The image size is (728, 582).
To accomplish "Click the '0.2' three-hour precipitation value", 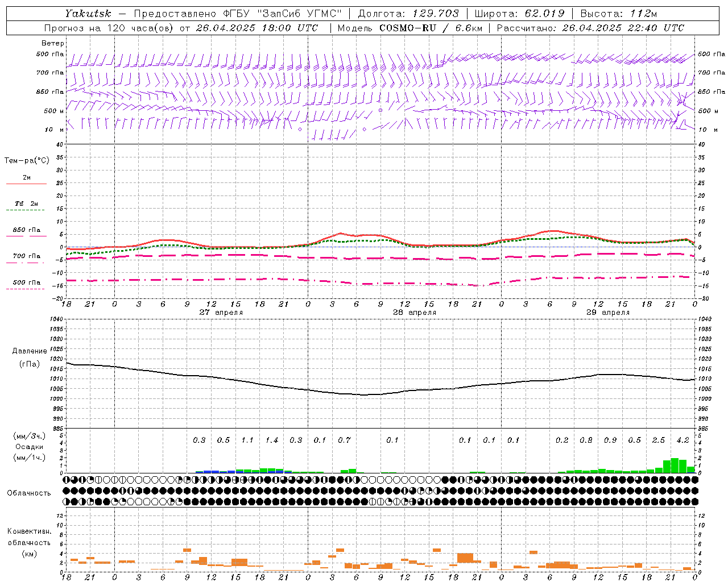I will pyautogui.click(x=562, y=440).
